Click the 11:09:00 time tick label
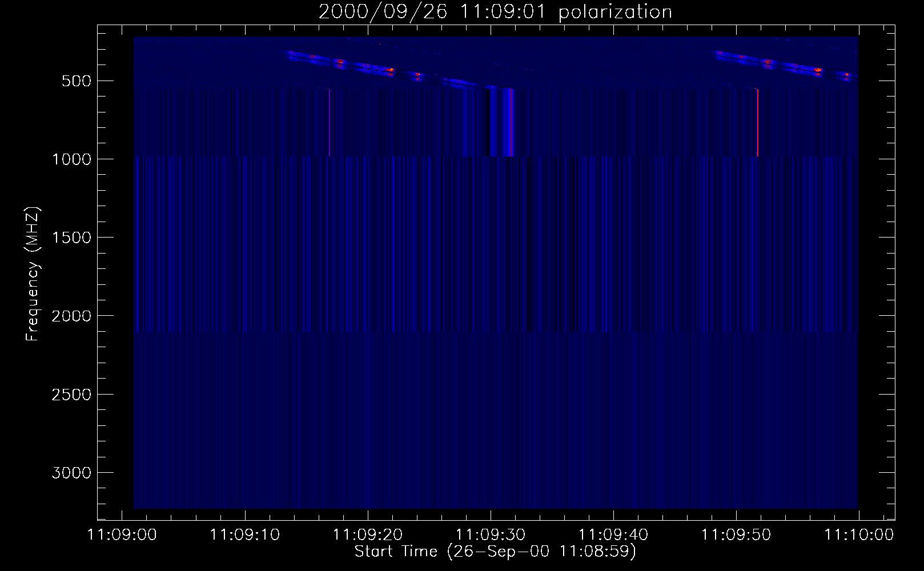Screen dimensions: 924x571 pyautogui.click(x=122, y=535)
